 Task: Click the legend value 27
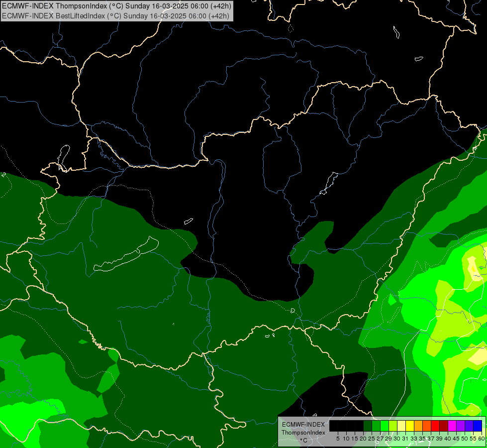click(381, 439)
